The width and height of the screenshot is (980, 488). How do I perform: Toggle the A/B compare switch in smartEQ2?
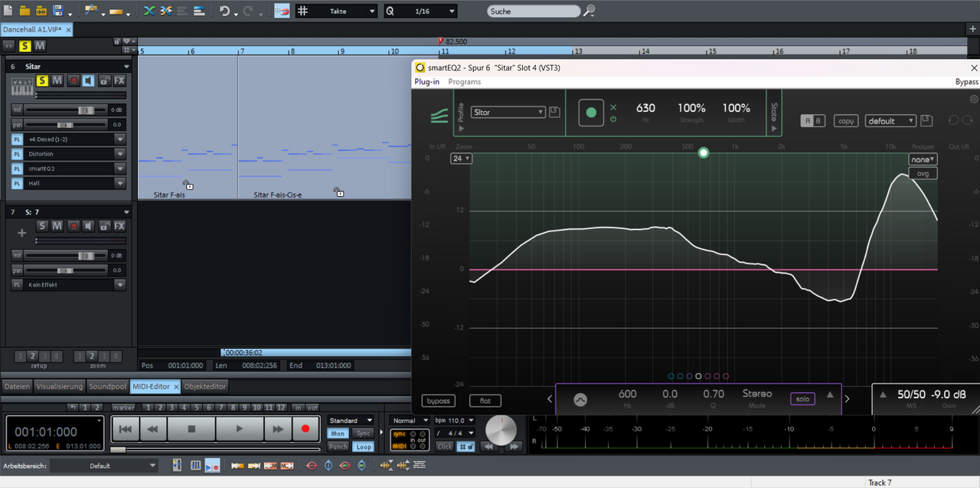click(813, 121)
